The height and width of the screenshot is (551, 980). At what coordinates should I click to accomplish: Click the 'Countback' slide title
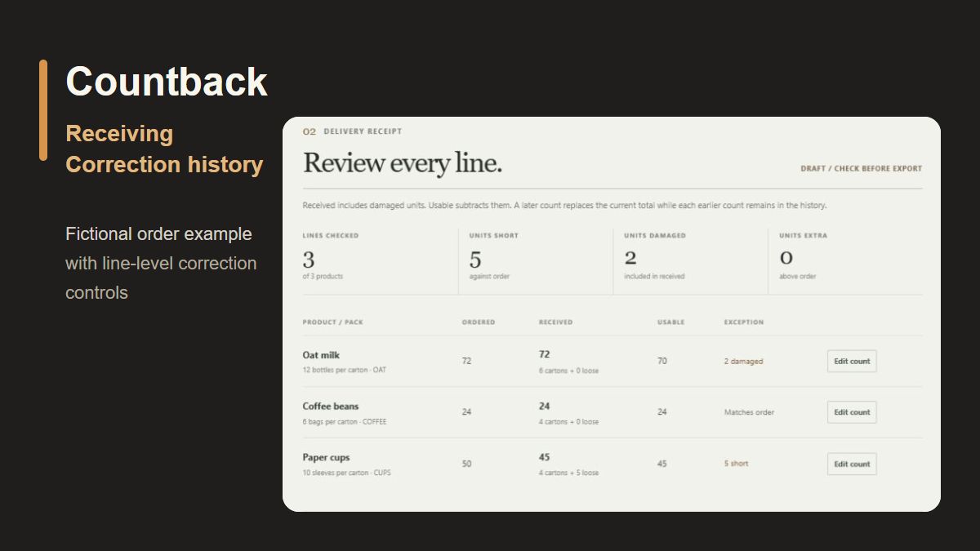click(167, 82)
